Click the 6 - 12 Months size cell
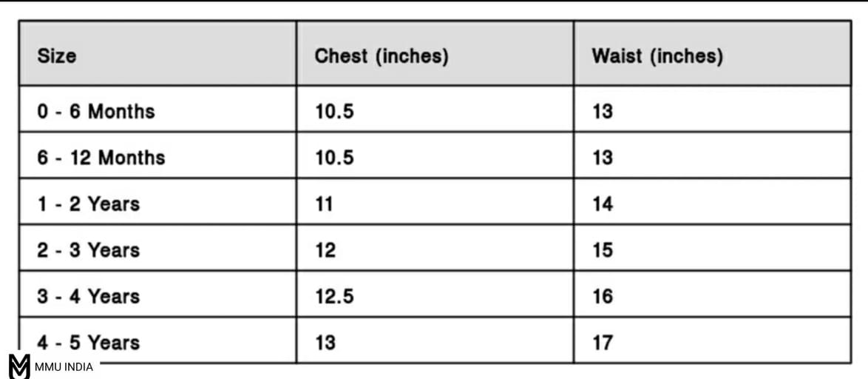The image size is (868, 379). 101,157
